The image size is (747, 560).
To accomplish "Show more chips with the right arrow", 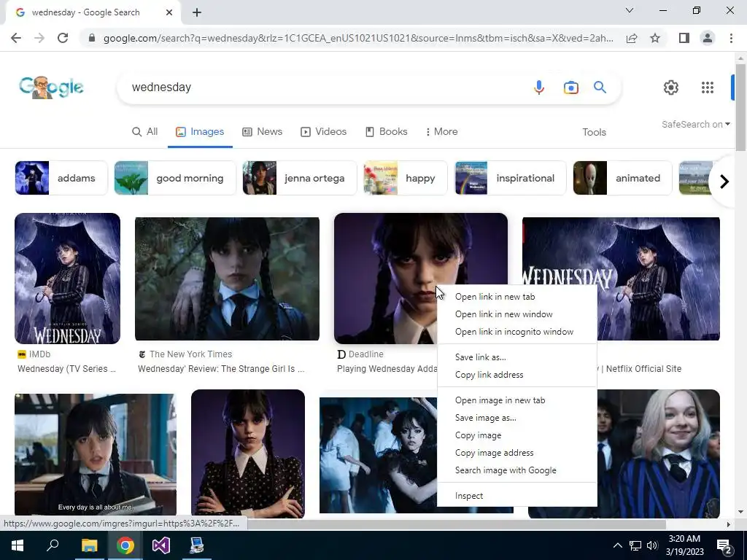I will coord(724,182).
